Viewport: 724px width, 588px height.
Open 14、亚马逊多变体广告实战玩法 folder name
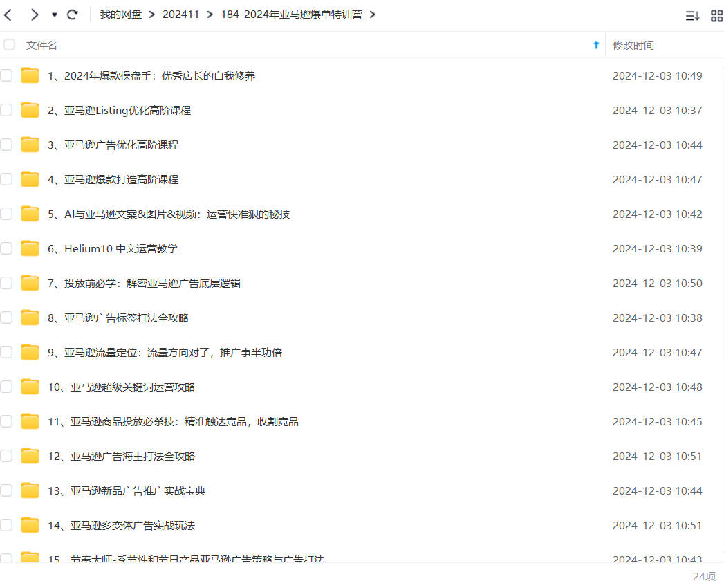point(122,526)
